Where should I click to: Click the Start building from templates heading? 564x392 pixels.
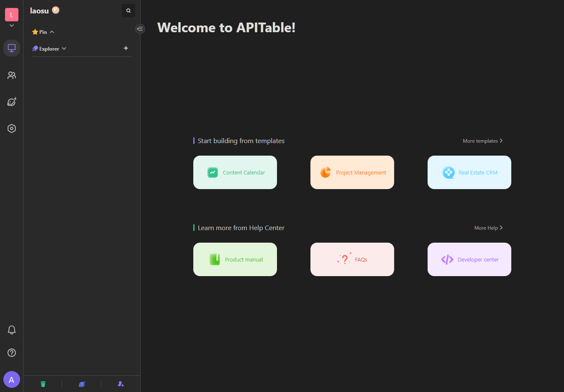coord(241,141)
